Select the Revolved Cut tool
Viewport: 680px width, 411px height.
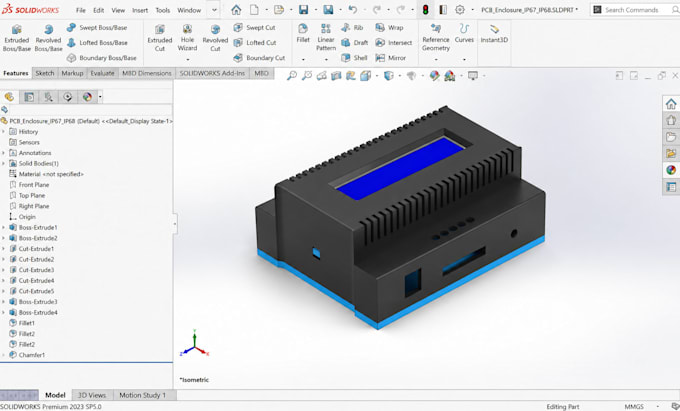click(215, 39)
